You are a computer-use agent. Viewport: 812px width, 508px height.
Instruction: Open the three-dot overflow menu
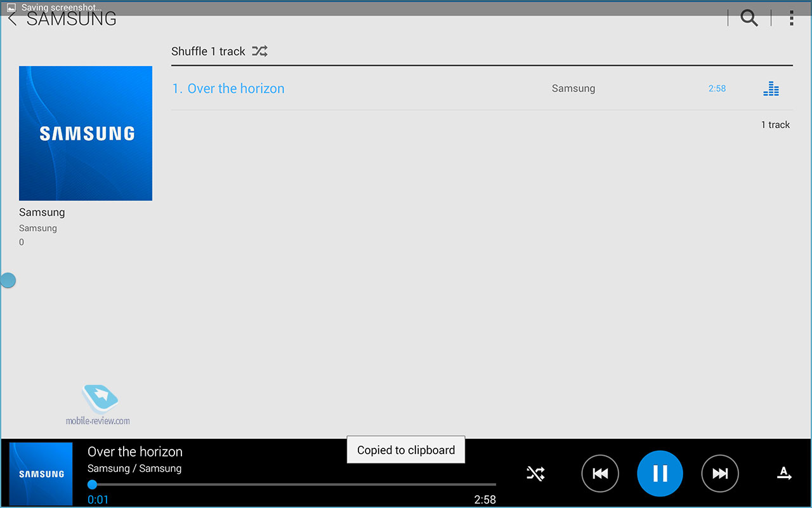click(x=791, y=18)
